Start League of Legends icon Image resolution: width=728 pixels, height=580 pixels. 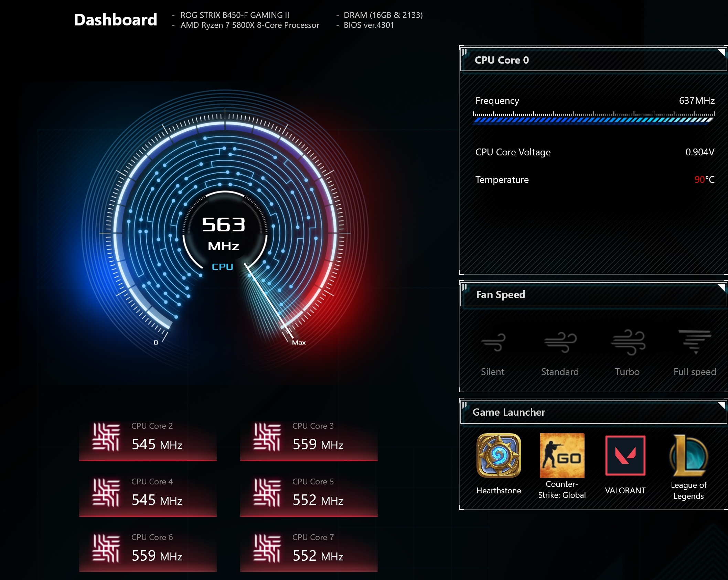coord(688,455)
